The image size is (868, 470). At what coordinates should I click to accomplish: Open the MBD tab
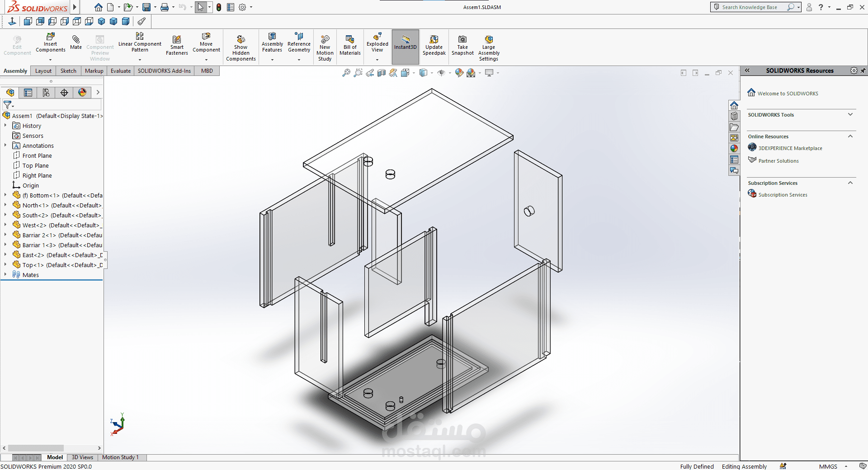[207, 71]
